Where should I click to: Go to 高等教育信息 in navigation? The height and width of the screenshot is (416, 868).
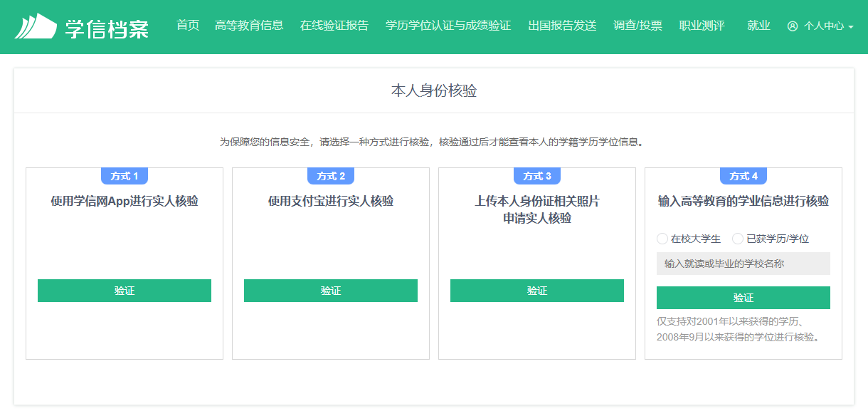pyautogui.click(x=249, y=26)
